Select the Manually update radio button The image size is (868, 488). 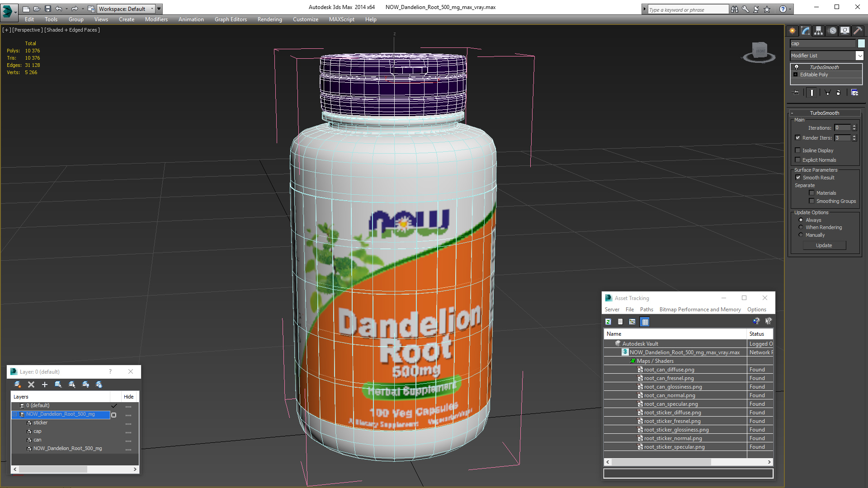point(801,235)
